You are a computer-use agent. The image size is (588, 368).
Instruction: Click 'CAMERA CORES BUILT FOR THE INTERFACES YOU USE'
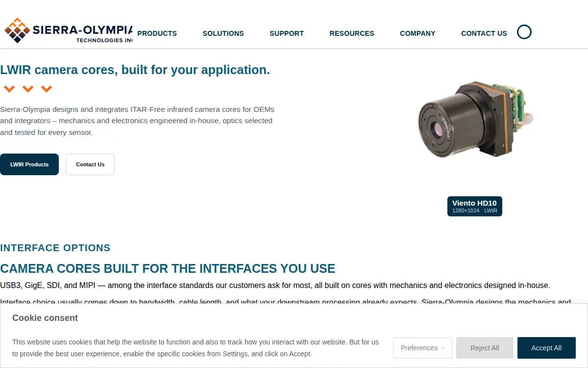point(168,268)
